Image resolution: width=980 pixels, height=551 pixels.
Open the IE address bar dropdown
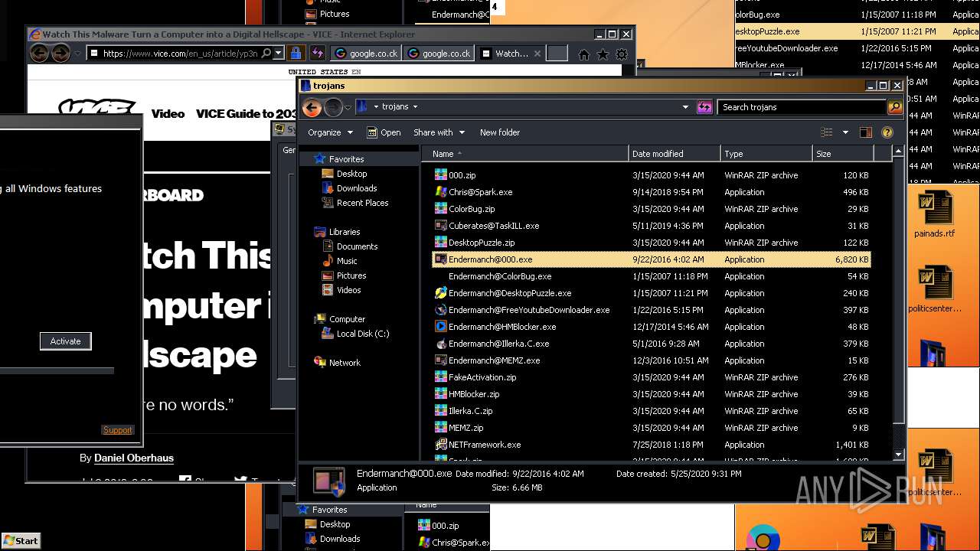click(279, 54)
